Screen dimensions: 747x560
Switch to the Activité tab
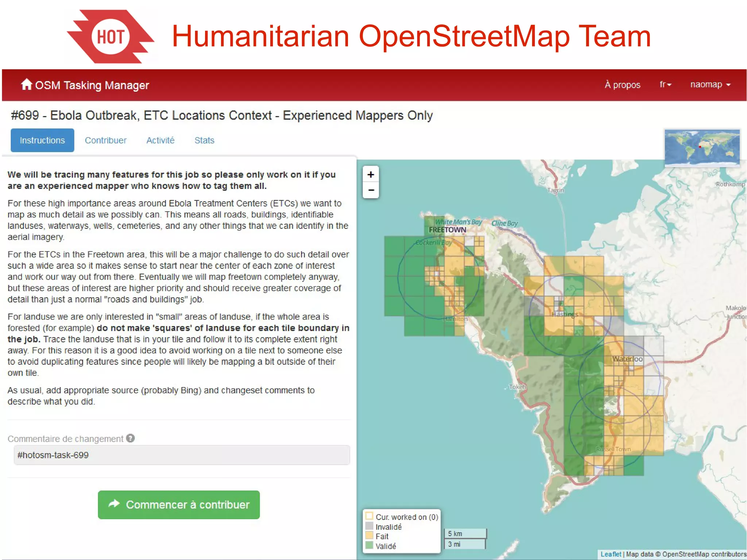pyautogui.click(x=160, y=140)
